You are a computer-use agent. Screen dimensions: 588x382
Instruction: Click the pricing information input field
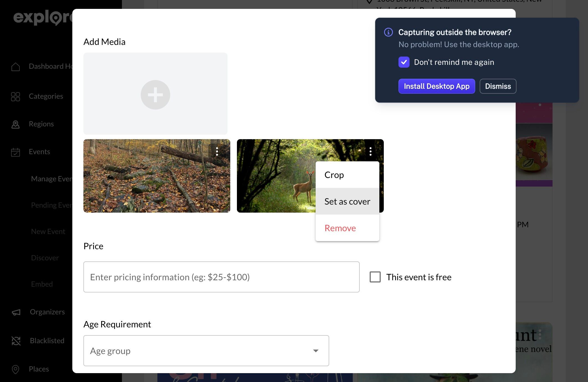coord(221,277)
